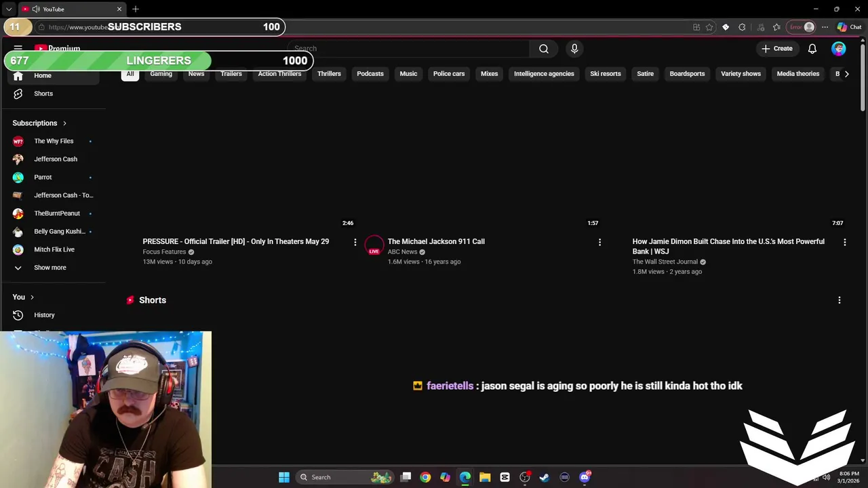Mute the YouTube browser tab audio icon
Viewport: 868px width, 488px height.
point(35,9)
